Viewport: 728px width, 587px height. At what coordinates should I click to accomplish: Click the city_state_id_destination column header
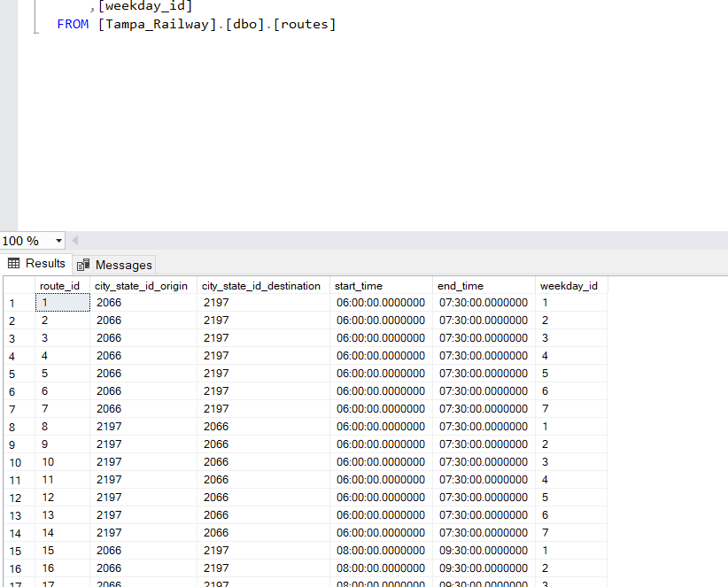tap(263, 286)
